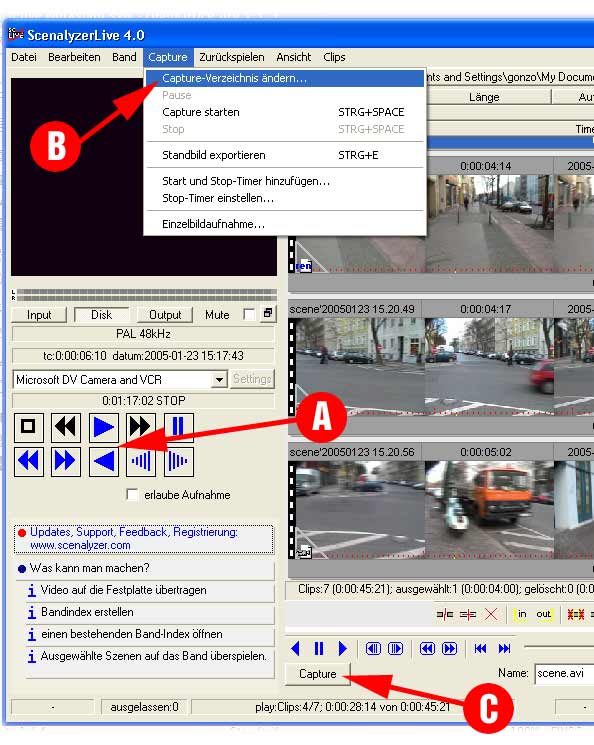Click the red X delete clip icon
This screenshot has height=745, width=594.
[x=491, y=614]
